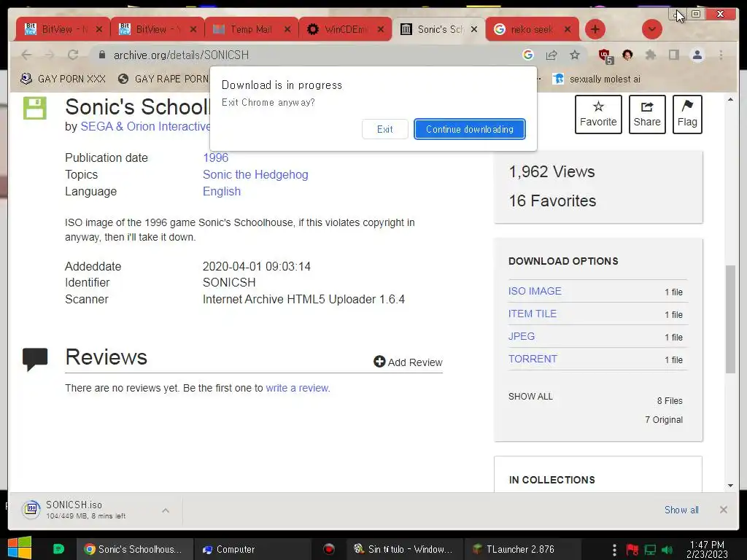Image resolution: width=747 pixels, height=560 pixels.
Task: Select the second BitView tab
Action: click(158, 29)
